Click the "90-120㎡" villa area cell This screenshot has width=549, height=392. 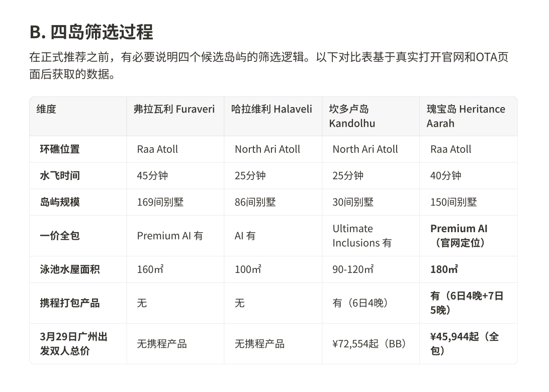(x=353, y=269)
